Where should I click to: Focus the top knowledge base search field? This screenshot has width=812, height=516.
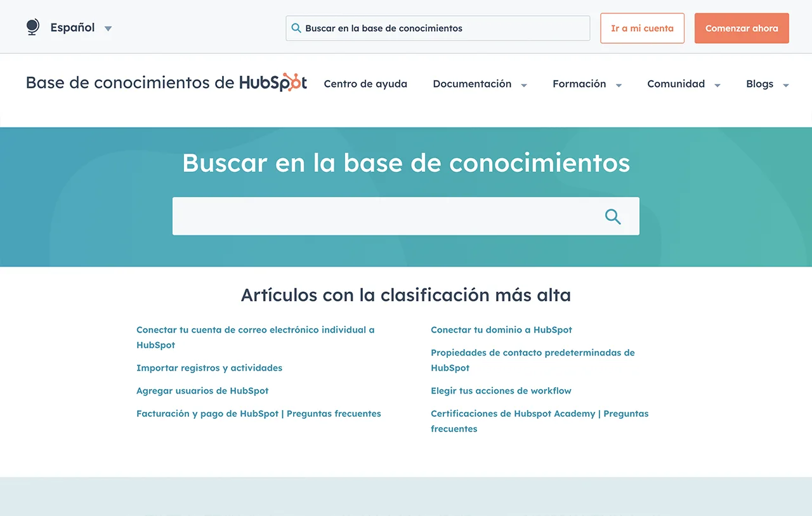(438, 28)
